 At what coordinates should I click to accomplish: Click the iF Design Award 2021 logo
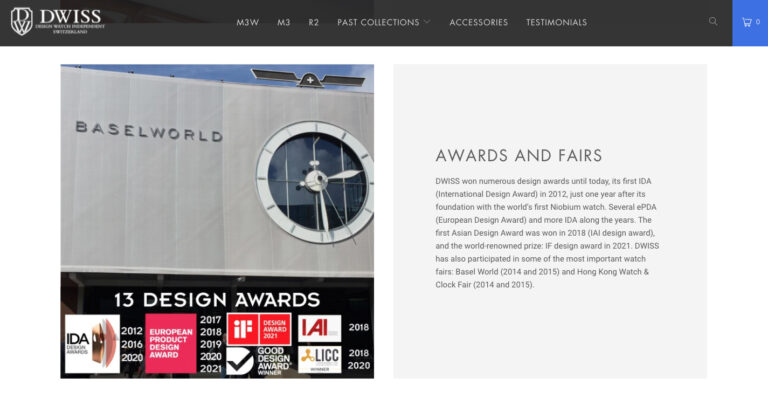[x=259, y=329]
